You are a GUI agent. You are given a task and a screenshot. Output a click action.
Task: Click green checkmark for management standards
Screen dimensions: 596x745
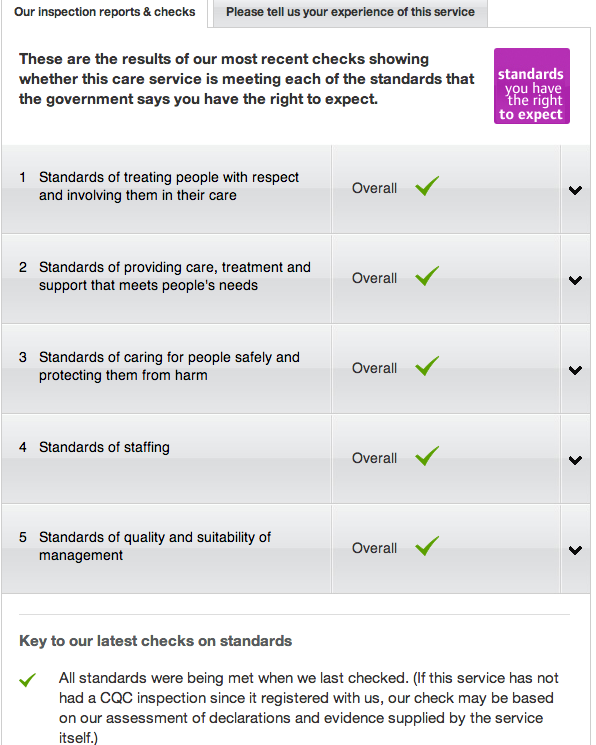pos(427,546)
